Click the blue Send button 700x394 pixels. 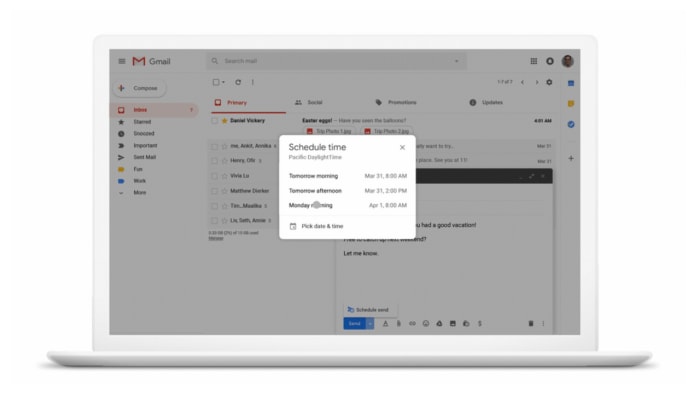354,323
